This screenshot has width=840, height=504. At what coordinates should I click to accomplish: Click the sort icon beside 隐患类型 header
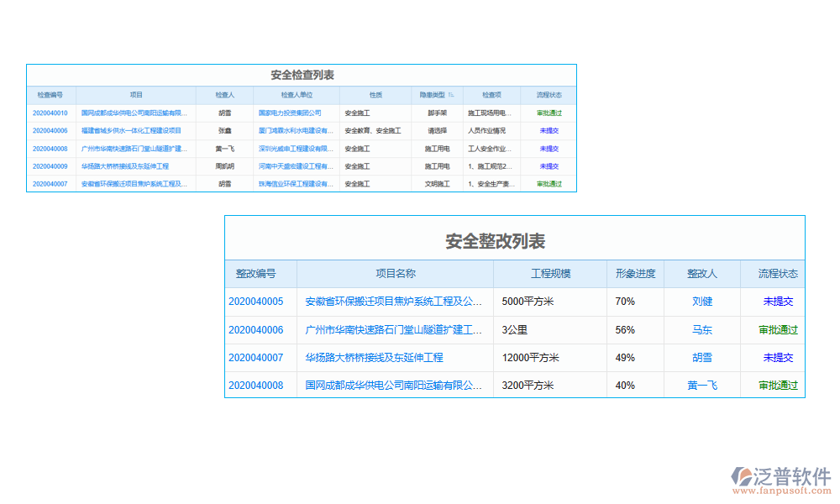451,96
